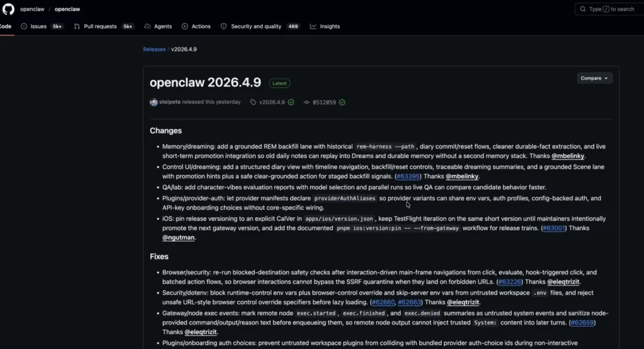Click the Issues 5k+ counter badge
644x349 pixels.
pos(57,26)
